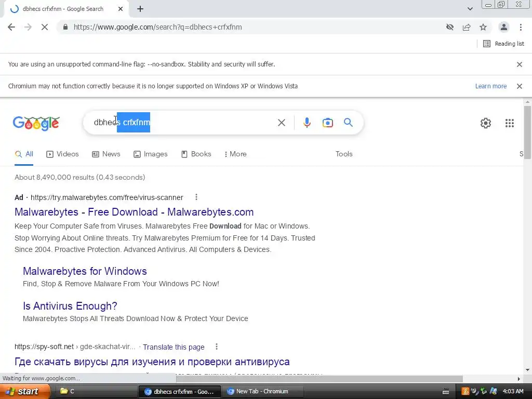Close the Google Search browser tab
Screen dimensions: 532x399
(121, 9)
